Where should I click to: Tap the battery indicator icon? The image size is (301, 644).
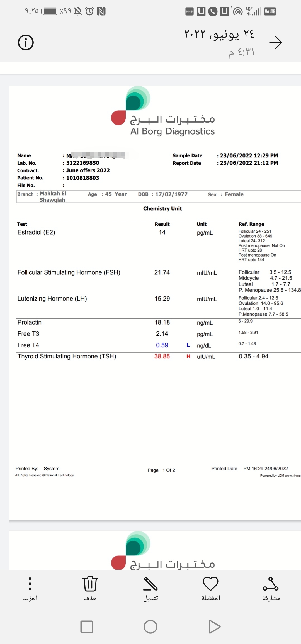click(x=49, y=11)
